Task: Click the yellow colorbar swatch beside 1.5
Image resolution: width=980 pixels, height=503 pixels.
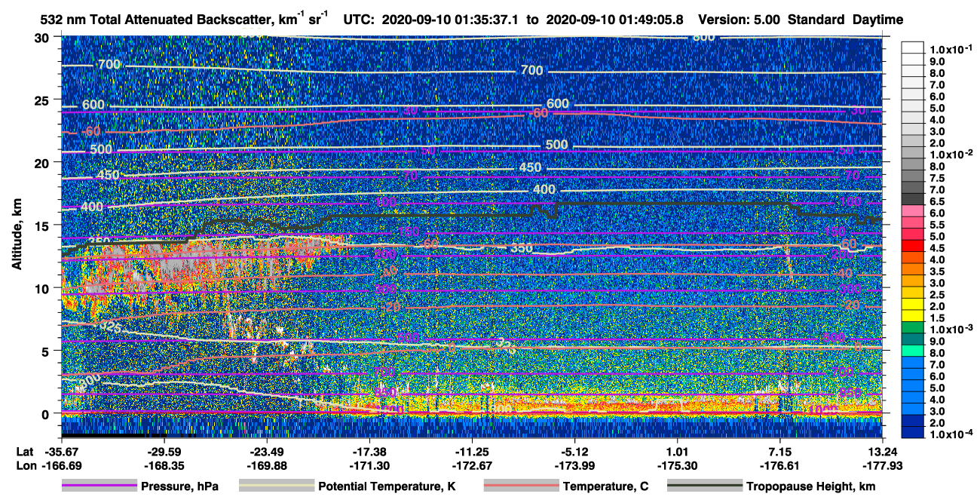Action: click(914, 317)
